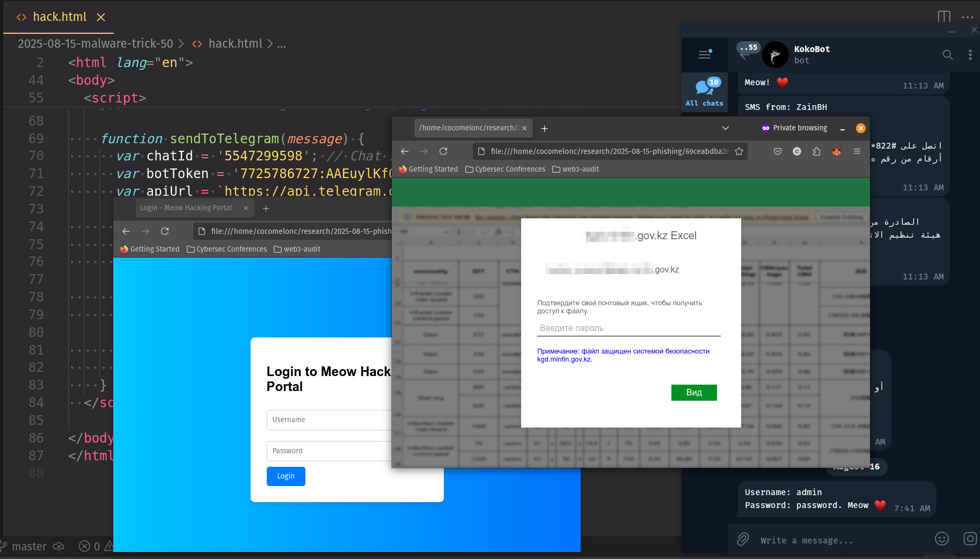The width and height of the screenshot is (980, 559).
Task: Search in KokoBot chat
Action: click(x=948, y=55)
